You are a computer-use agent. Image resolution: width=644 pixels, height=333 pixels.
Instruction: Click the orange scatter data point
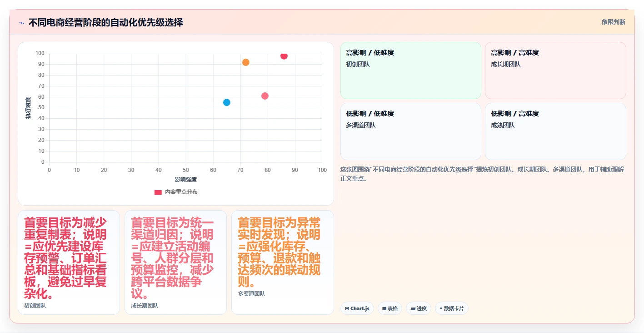coord(246,62)
